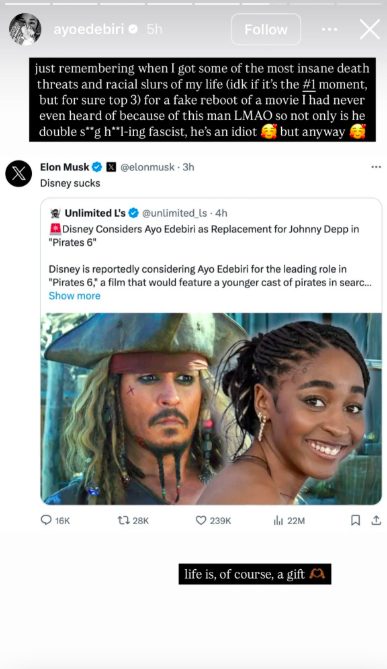Bookmark the Elon Musk tweet
The width and height of the screenshot is (387, 669).
coord(355,520)
